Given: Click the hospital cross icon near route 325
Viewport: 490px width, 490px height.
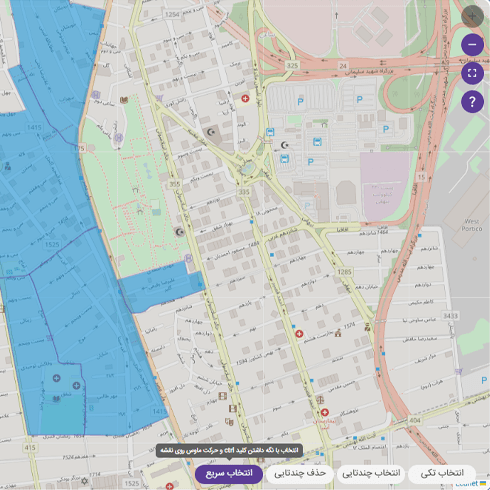Looking at the screenshot, I should tap(245, 98).
